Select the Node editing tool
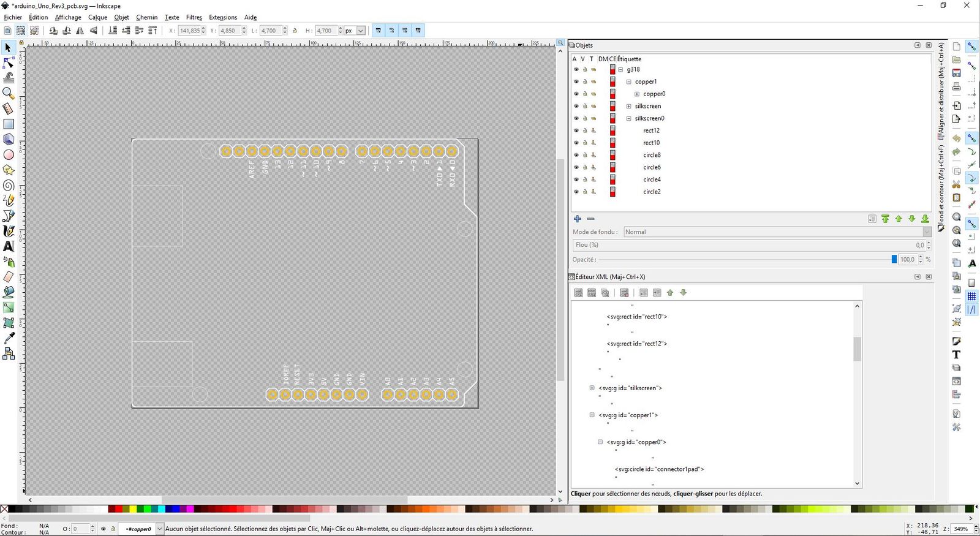Screen dimensions: 980x536 9,63
